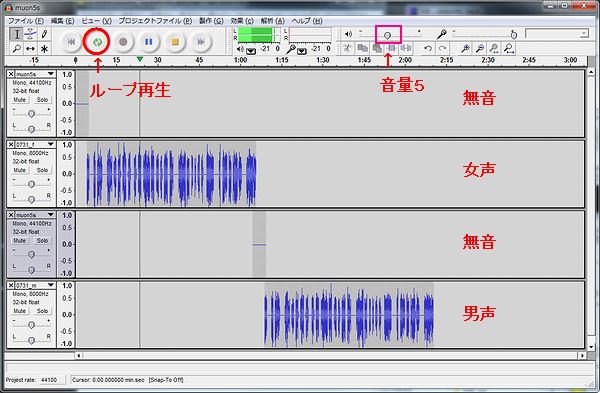Select the Zoom magnifier tool
Screen dimensions: 600x393
coord(17,49)
